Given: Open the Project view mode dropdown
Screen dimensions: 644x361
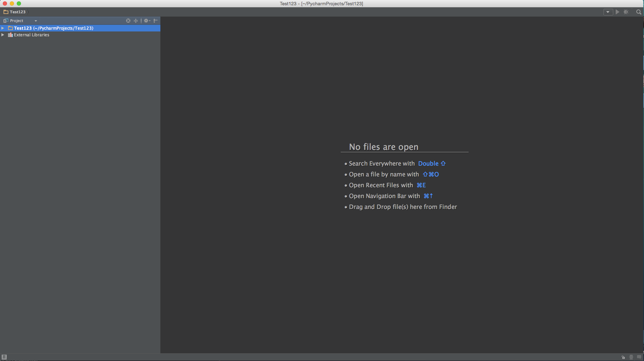Looking at the screenshot, I should [35, 21].
